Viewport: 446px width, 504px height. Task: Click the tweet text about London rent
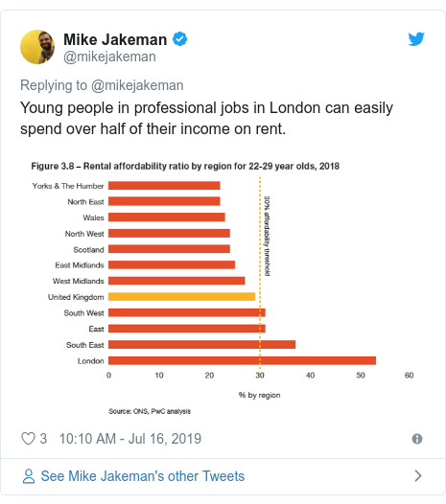click(206, 118)
